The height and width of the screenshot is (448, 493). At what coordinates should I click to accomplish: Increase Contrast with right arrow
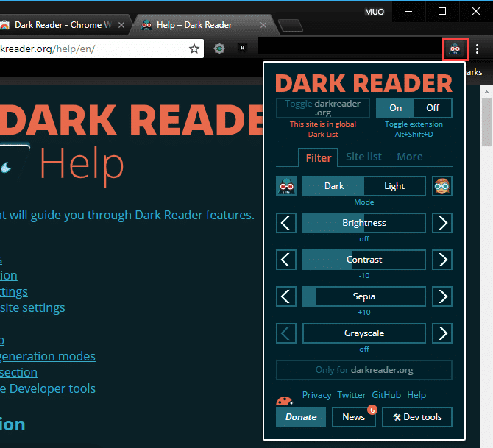[442, 260]
